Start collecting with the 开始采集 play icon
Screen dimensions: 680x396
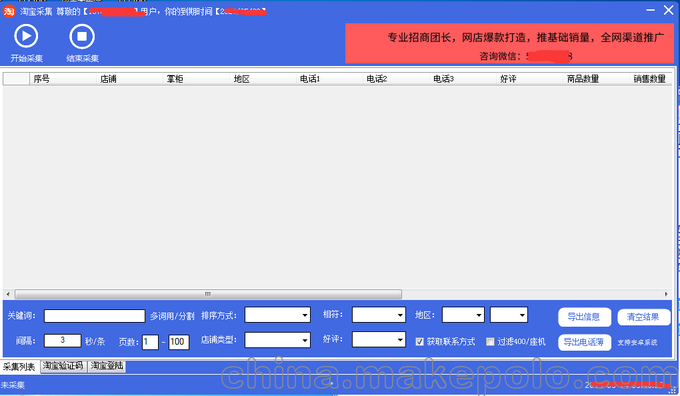pyautogui.click(x=26, y=36)
